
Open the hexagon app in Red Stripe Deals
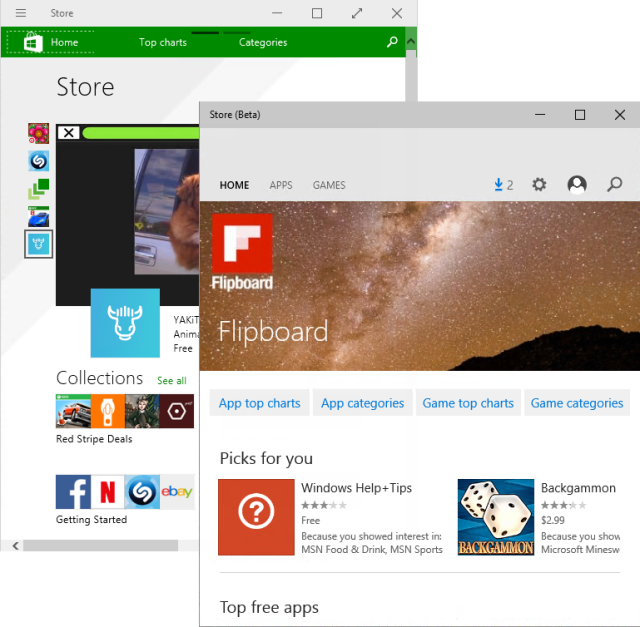[x=177, y=411]
